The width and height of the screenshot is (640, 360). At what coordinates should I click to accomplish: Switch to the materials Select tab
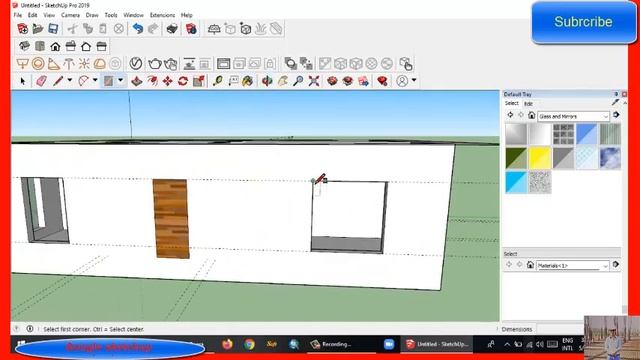pyautogui.click(x=511, y=103)
